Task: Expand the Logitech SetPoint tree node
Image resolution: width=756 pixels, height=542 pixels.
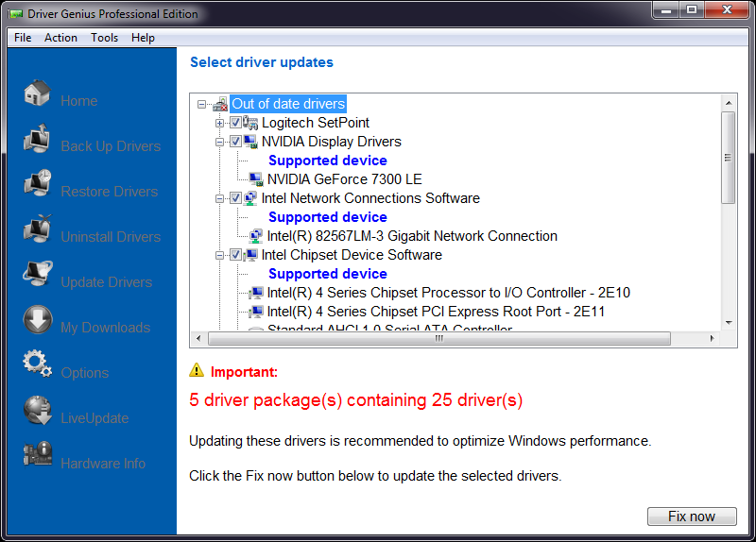Action: pos(220,123)
